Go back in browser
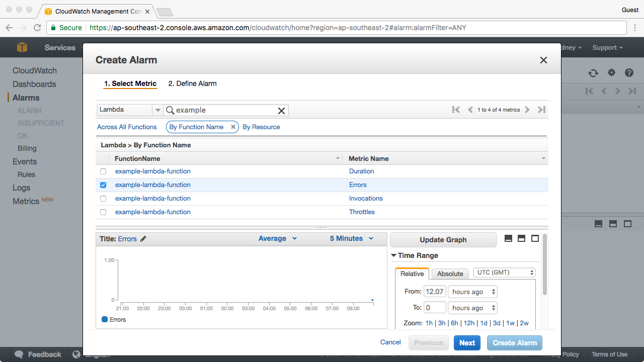The width and height of the screenshot is (644, 362). pyautogui.click(x=9, y=28)
